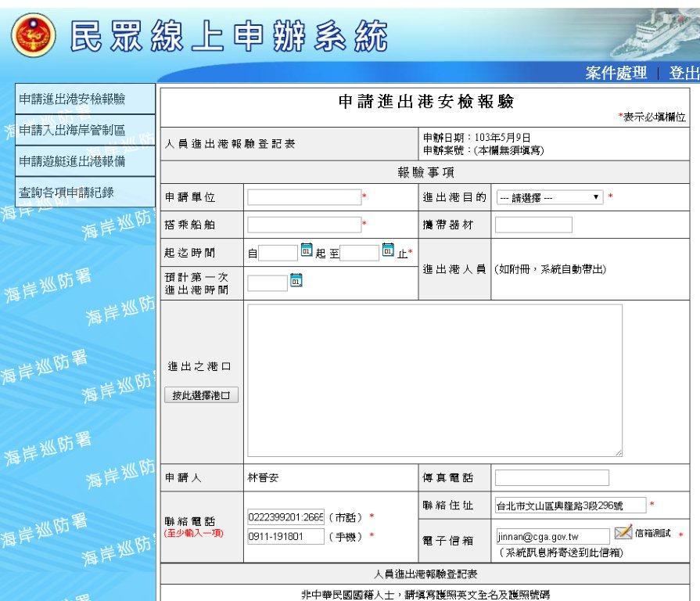
Task: Click the 案件處理 link
Action: tap(616, 73)
